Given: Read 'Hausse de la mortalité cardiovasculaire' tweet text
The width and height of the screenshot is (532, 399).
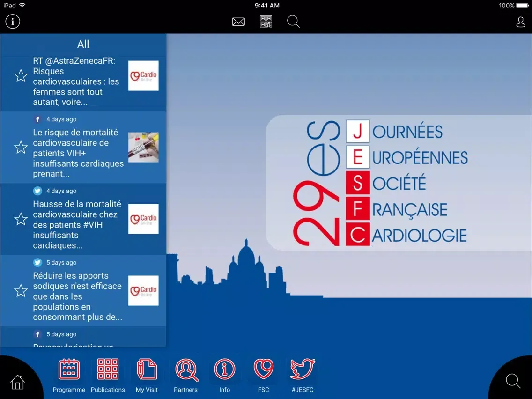Looking at the screenshot, I should (77, 225).
